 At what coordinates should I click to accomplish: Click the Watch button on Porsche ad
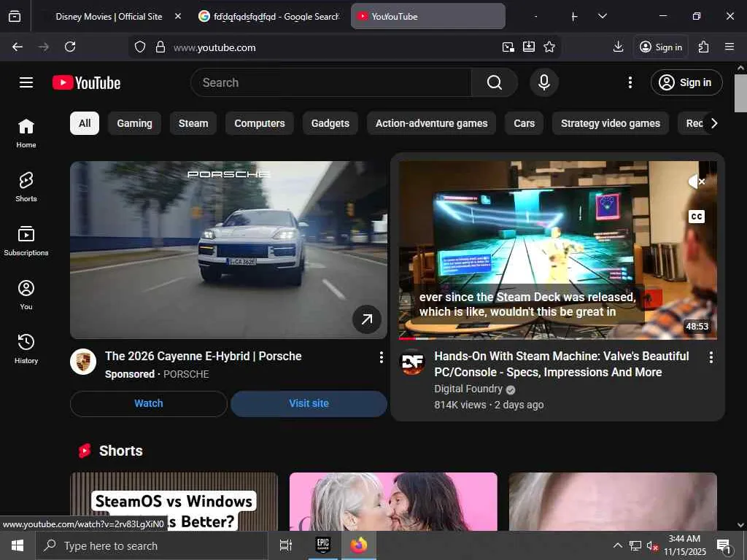pos(149,403)
